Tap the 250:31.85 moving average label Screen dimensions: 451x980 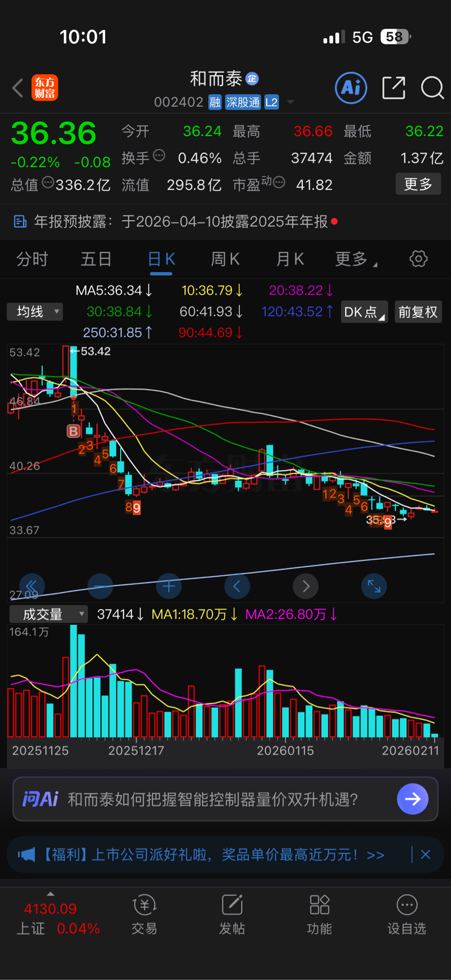[x=117, y=333]
